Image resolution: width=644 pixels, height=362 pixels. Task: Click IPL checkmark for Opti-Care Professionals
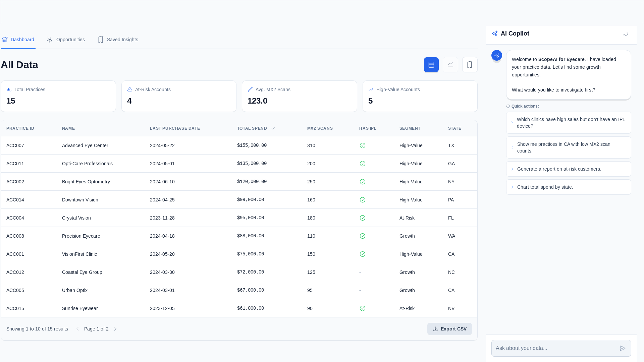point(363,164)
